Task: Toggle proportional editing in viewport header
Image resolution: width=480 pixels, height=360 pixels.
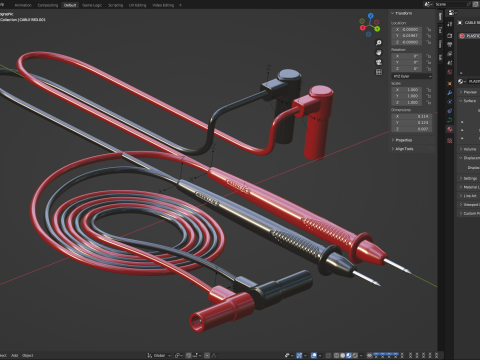Action: click(207, 355)
